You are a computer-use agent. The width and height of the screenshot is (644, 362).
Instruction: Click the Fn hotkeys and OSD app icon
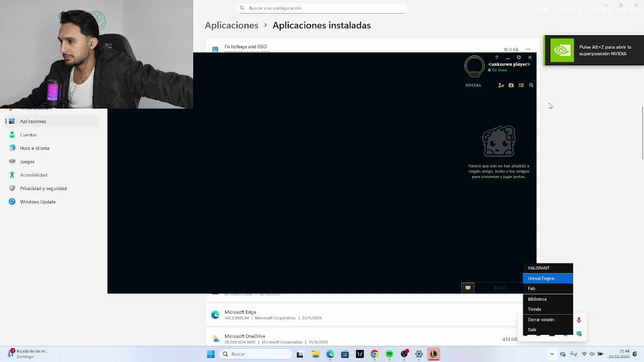[x=215, y=49]
